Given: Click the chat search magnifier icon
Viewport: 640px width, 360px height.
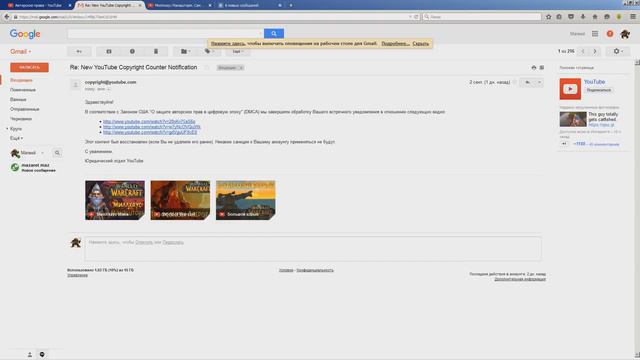Looking at the screenshot, I should point(57,153).
